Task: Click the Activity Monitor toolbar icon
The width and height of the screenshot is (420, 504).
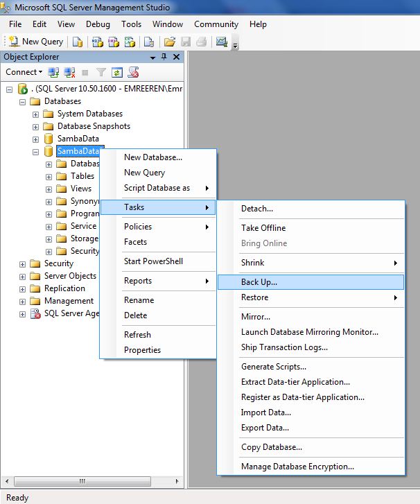Action: coord(222,42)
